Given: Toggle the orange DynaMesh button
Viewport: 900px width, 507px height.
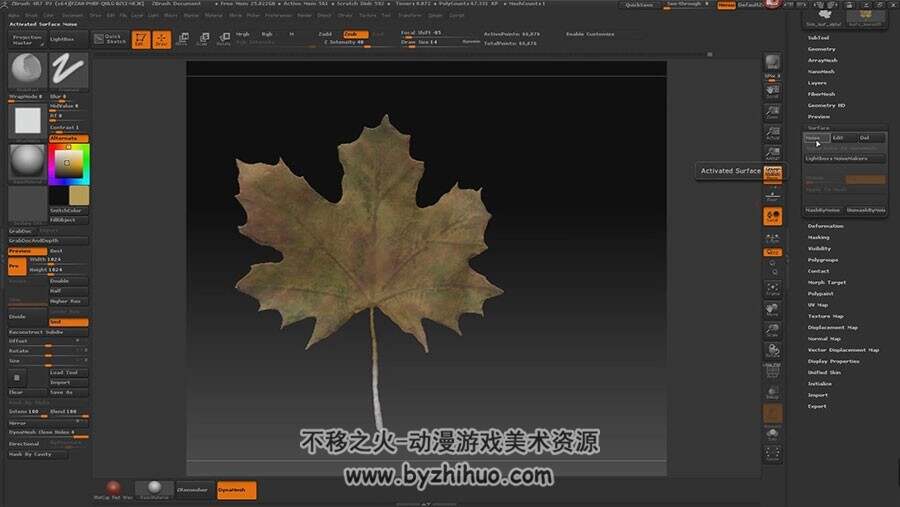Looking at the screenshot, I should [236, 490].
